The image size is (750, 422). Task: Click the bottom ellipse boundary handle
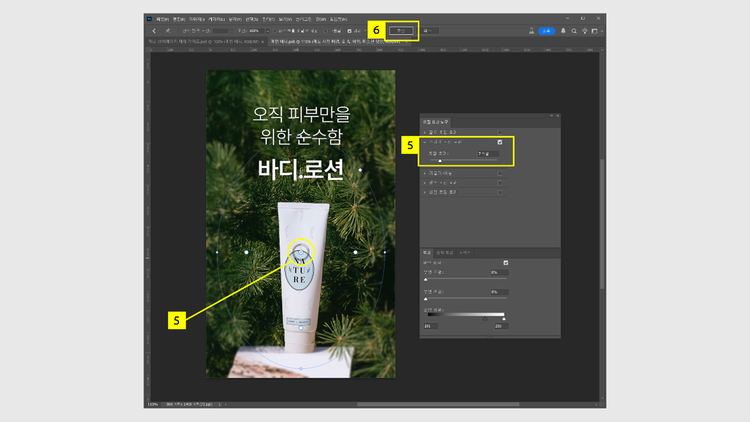pyautogui.click(x=301, y=368)
